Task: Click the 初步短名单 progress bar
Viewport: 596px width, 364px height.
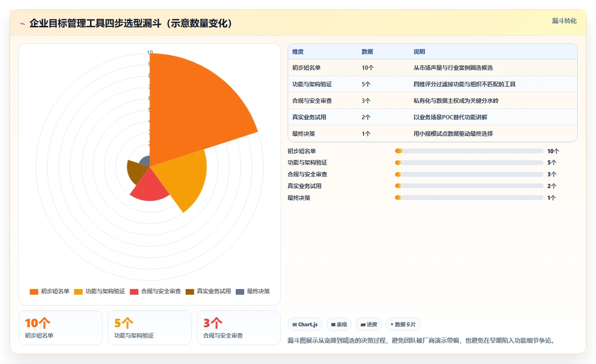Action: click(469, 151)
